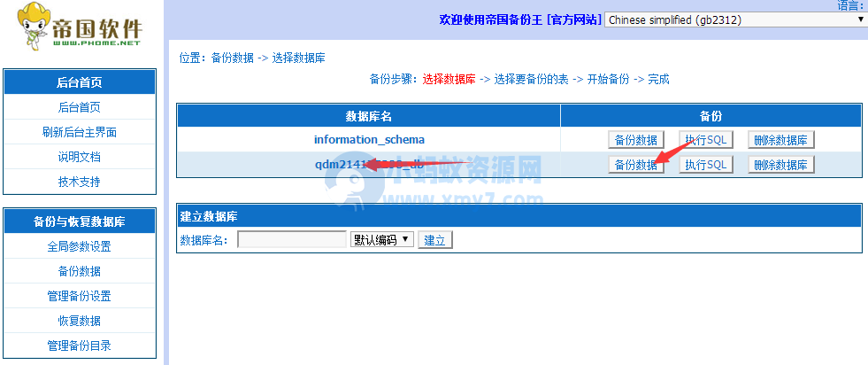Click 后台首页 section header
The width and height of the screenshot is (868, 365).
[79, 82]
